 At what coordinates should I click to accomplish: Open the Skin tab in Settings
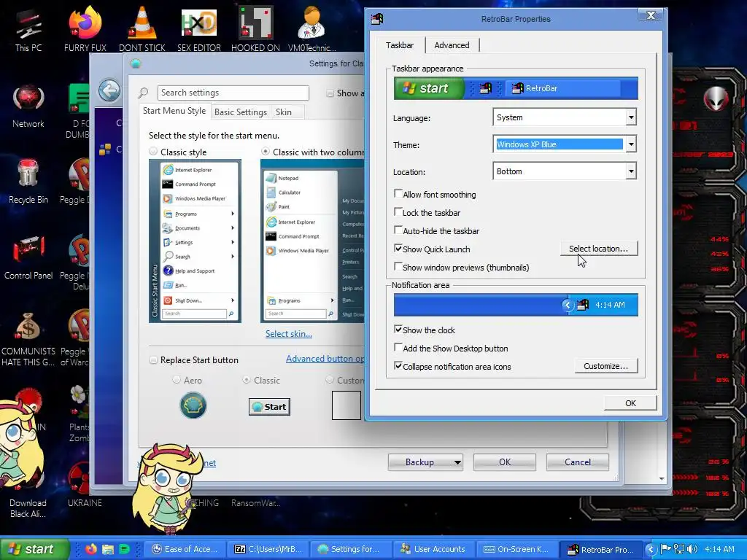284,112
